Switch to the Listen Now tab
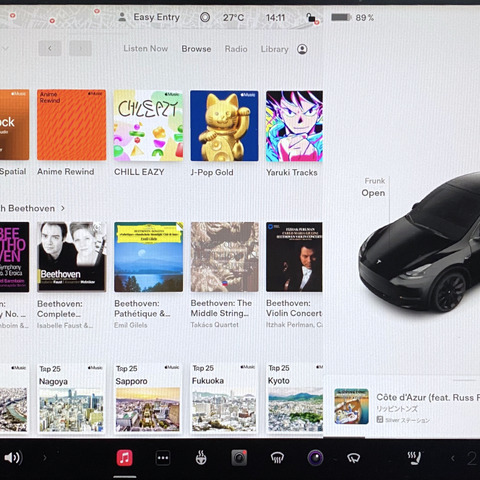 tap(146, 49)
